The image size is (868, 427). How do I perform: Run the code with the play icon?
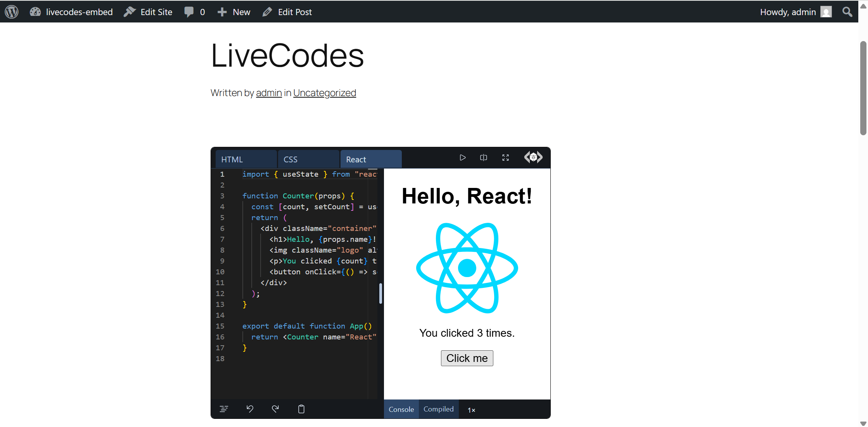coord(462,158)
